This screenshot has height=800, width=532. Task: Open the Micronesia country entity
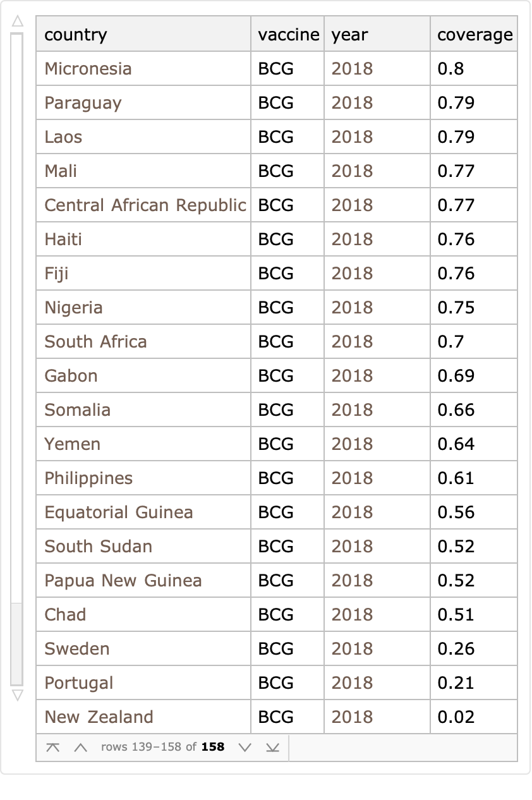(88, 69)
